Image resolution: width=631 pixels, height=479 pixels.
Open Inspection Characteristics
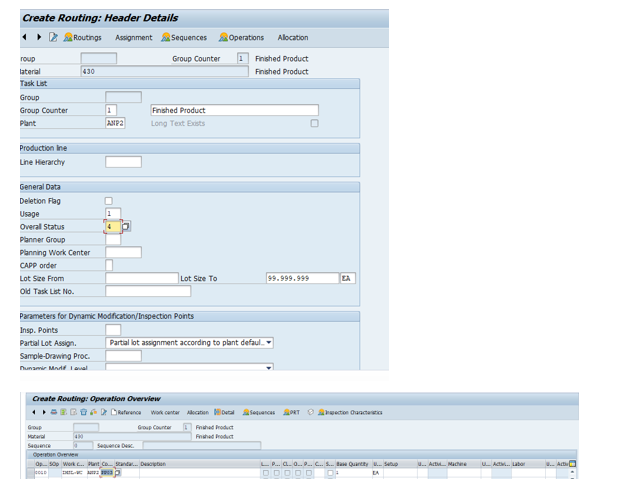350,413
